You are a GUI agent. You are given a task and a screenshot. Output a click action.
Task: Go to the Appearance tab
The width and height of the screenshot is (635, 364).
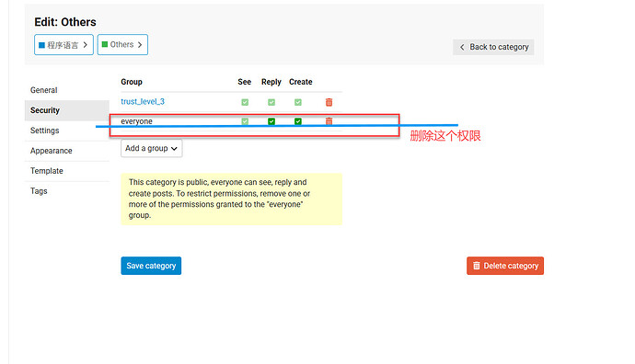pos(67,151)
